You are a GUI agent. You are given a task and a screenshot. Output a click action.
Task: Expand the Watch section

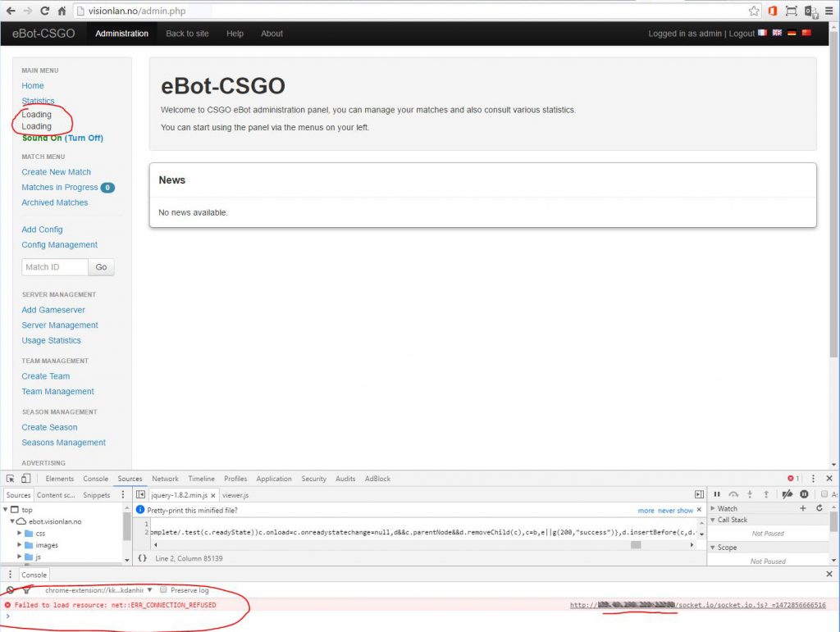click(x=713, y=508)
